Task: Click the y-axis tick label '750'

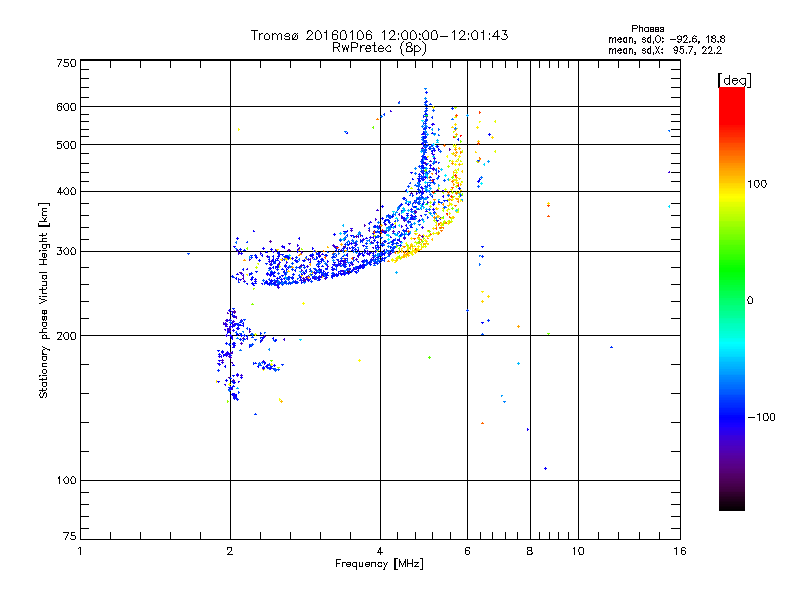Action: [x=66, y=63]
